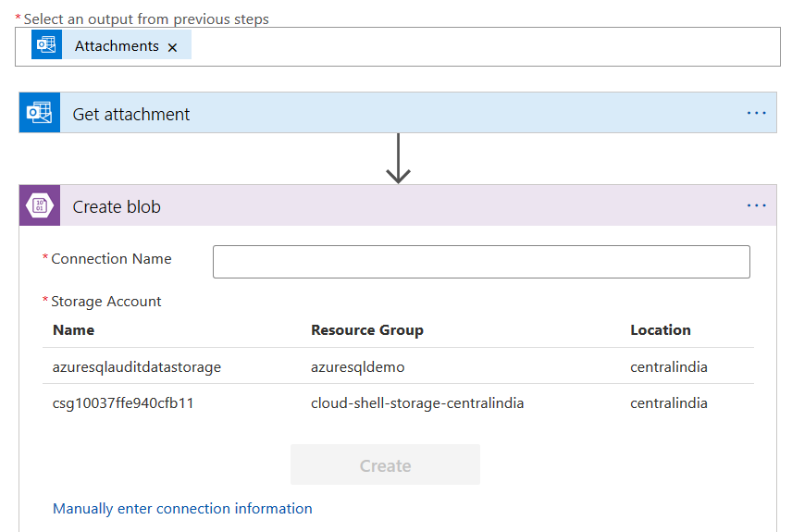This screenshot has width=792, height=532.
Task: Expand the Get attachment step header
Action: point(370,114)
